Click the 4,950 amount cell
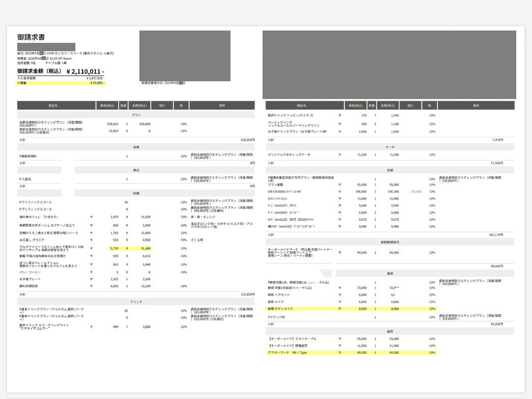The width and height of the screenshot is (532, 399). coord(146,240)
